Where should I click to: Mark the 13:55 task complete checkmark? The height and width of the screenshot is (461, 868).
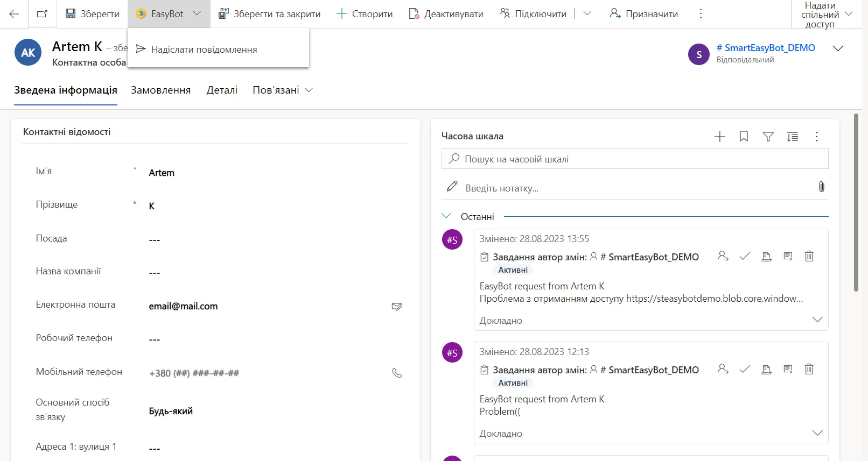point(745,257)
